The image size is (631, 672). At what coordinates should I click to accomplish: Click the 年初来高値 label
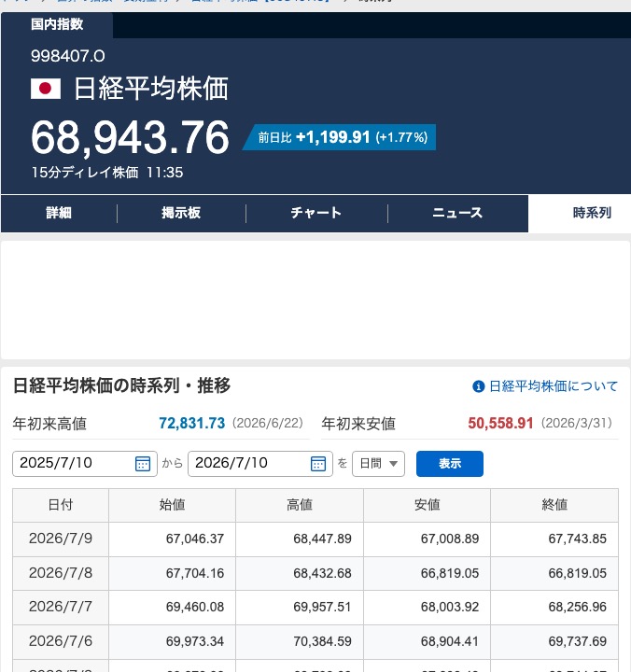(x=49, y=424)
